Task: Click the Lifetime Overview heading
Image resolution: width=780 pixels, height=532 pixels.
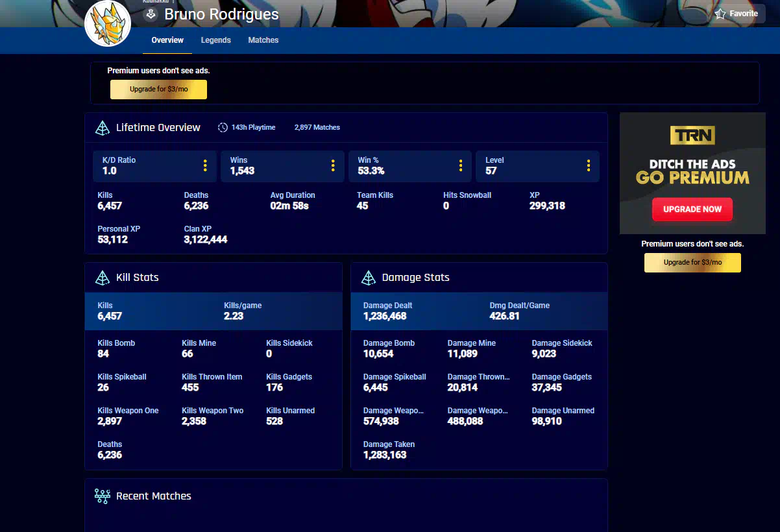Action: point(158,128)
